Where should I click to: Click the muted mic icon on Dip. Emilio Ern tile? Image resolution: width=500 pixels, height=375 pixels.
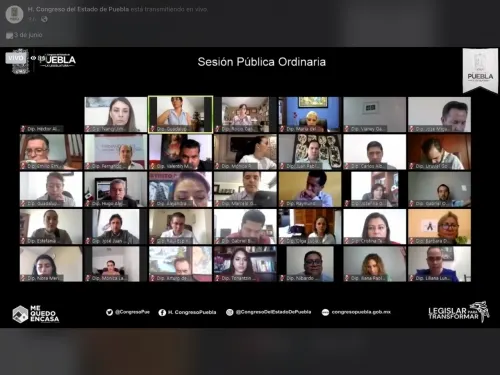[x=23, y=166]
